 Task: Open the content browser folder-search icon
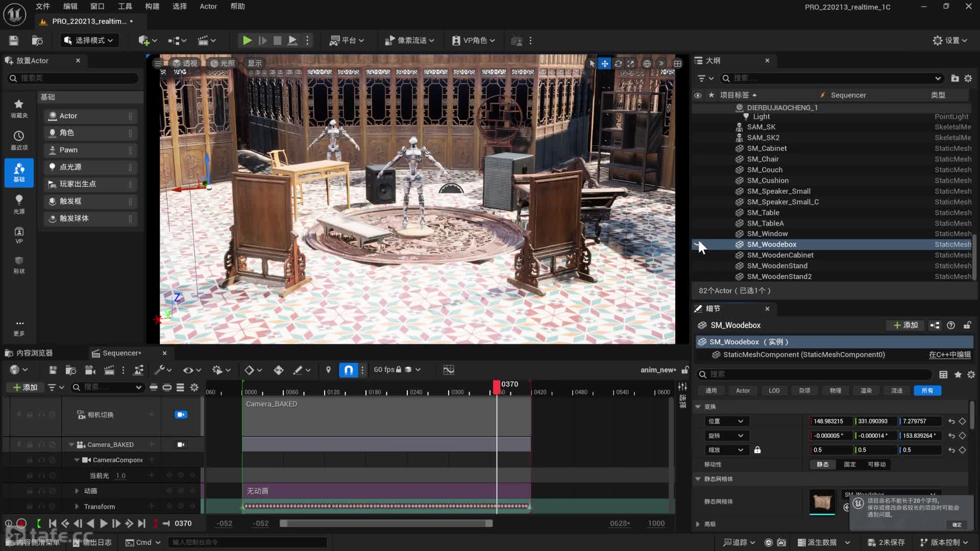[x=37, y=40]
